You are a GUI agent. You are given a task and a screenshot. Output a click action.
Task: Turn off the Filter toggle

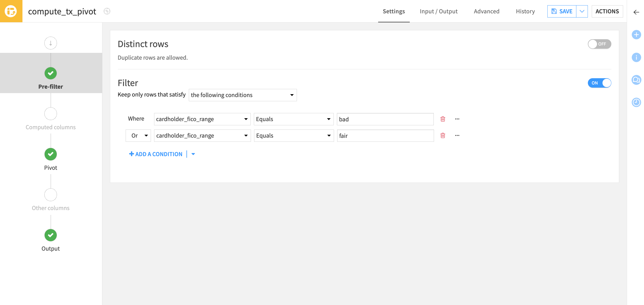pyautogui.click(x=599, y=83)
